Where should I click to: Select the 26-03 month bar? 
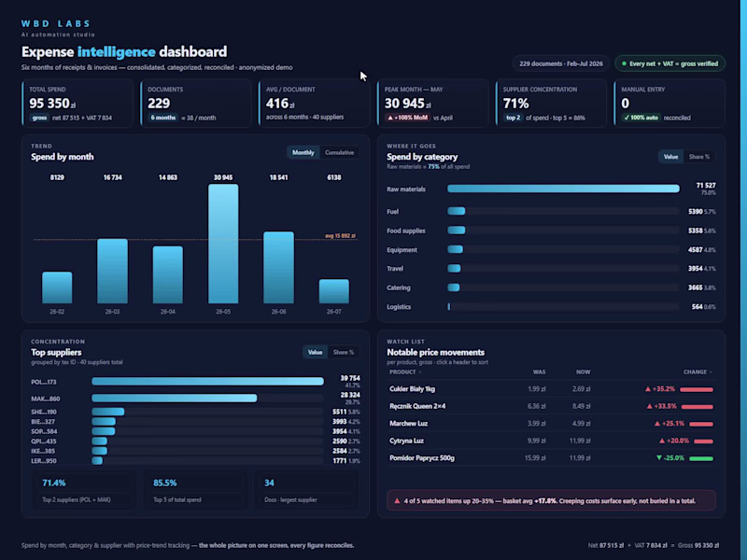pyautogui.click(x=112, y=271)
